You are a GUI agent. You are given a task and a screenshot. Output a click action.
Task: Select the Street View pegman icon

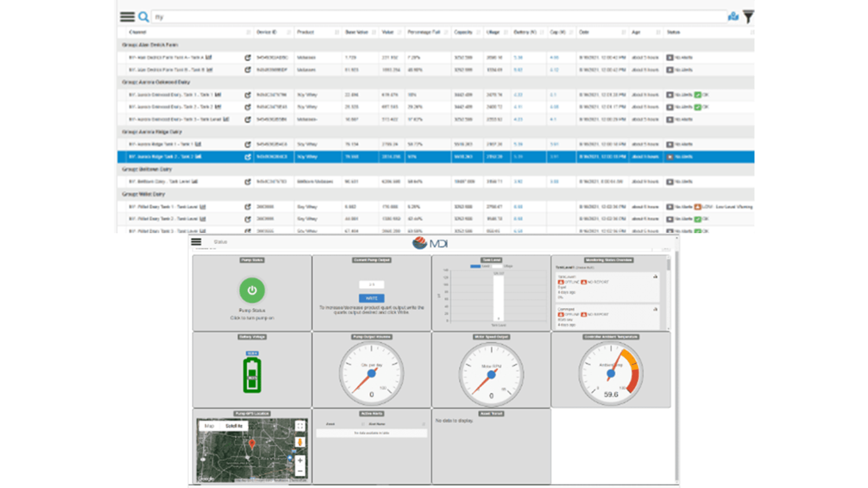(300, 442)
